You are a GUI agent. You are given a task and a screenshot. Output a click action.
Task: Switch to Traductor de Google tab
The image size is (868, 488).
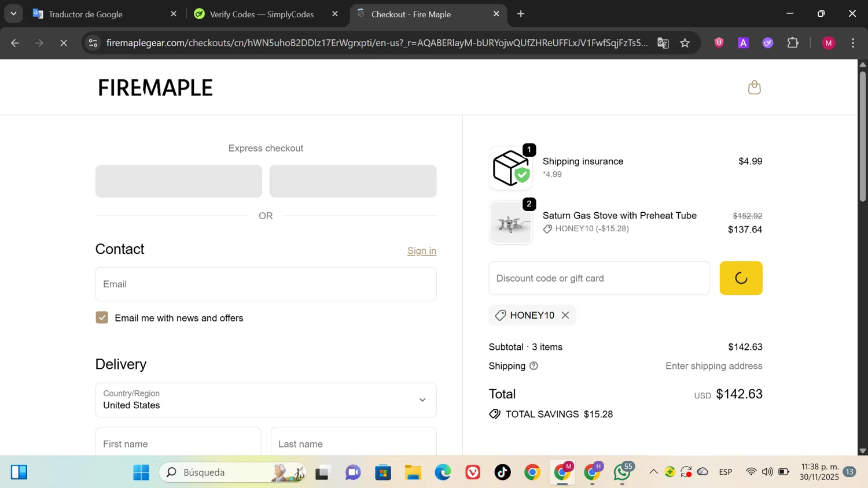coord(104,14)
